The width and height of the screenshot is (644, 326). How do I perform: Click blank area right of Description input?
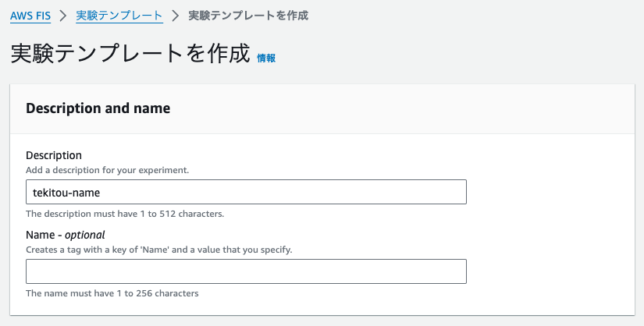coord(550,192)
